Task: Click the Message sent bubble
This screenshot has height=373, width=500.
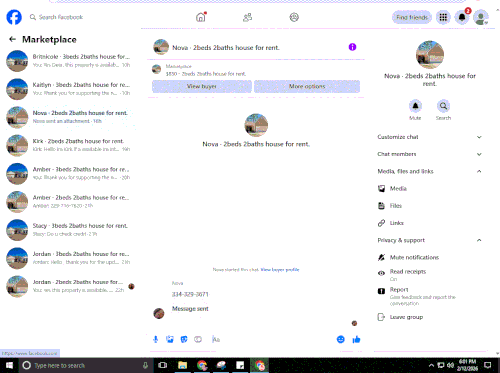Action: [x=190, y=309]
